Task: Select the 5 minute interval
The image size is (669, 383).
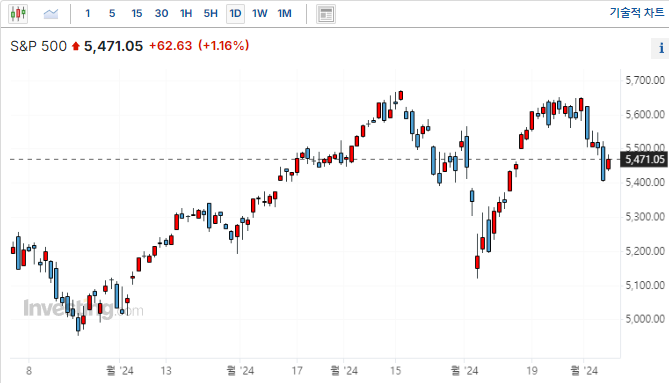Action: [112, 14]
